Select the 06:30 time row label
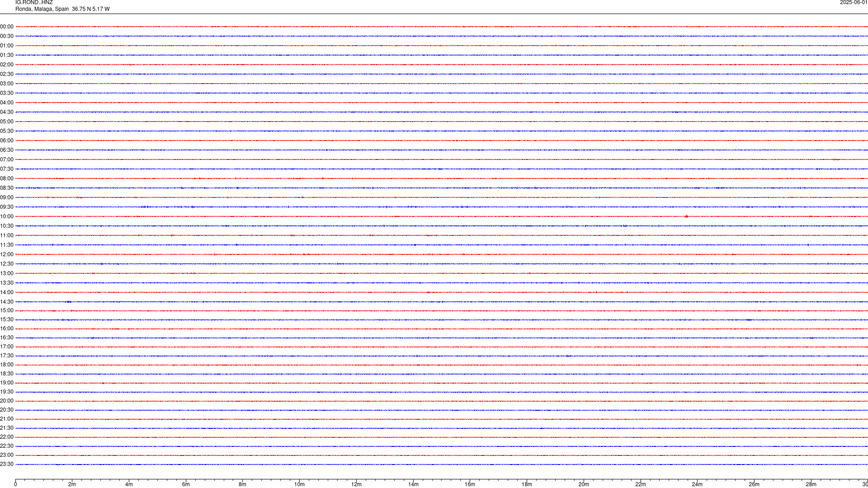Image resolution: width=868 pixels, height=488 pixels. click(7, 150)
